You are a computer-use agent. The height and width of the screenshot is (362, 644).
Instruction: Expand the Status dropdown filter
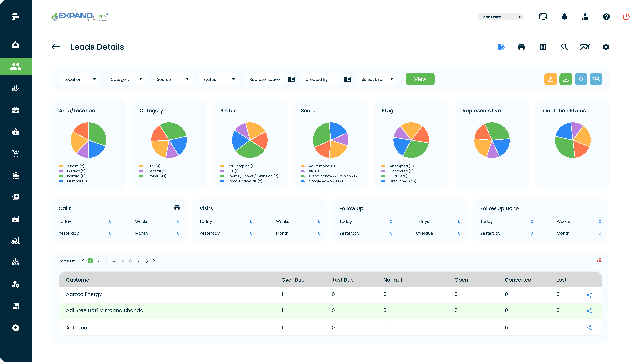(218, 79)
